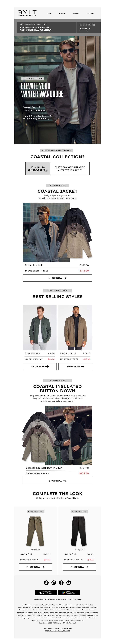115x644 pixels.
Task: Click the Tapered Fit Coastal Pant image
Action: tap(35, 531)
